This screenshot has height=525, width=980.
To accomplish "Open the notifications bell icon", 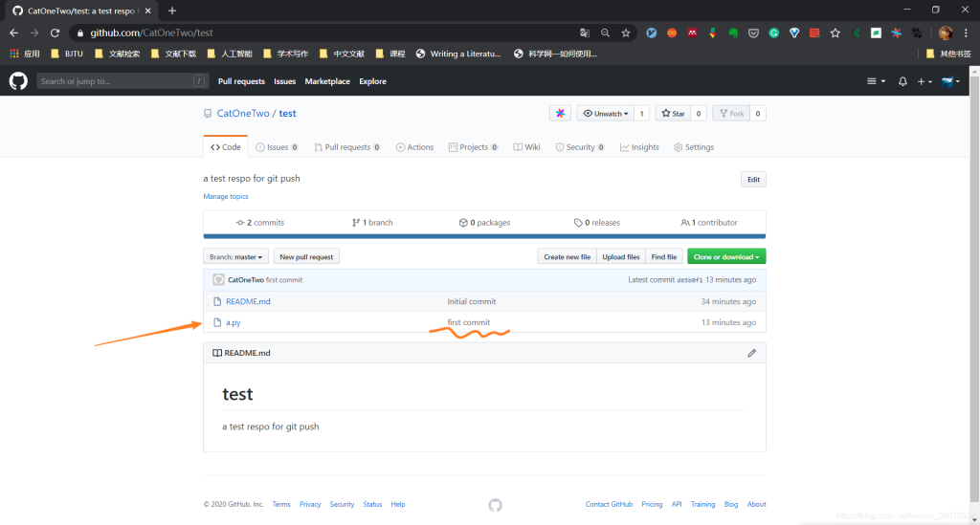I will pyautogui.click(x=902, y=81).
